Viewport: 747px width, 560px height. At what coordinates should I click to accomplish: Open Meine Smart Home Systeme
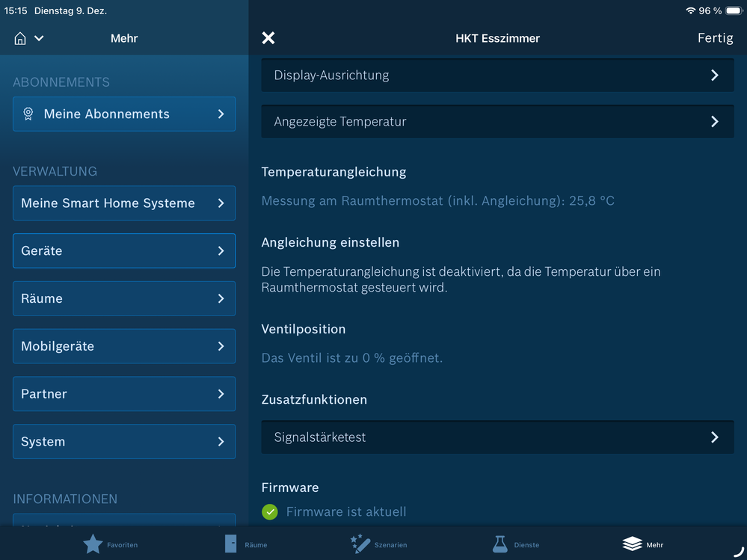pyautogui.click(x=123, y=203)
